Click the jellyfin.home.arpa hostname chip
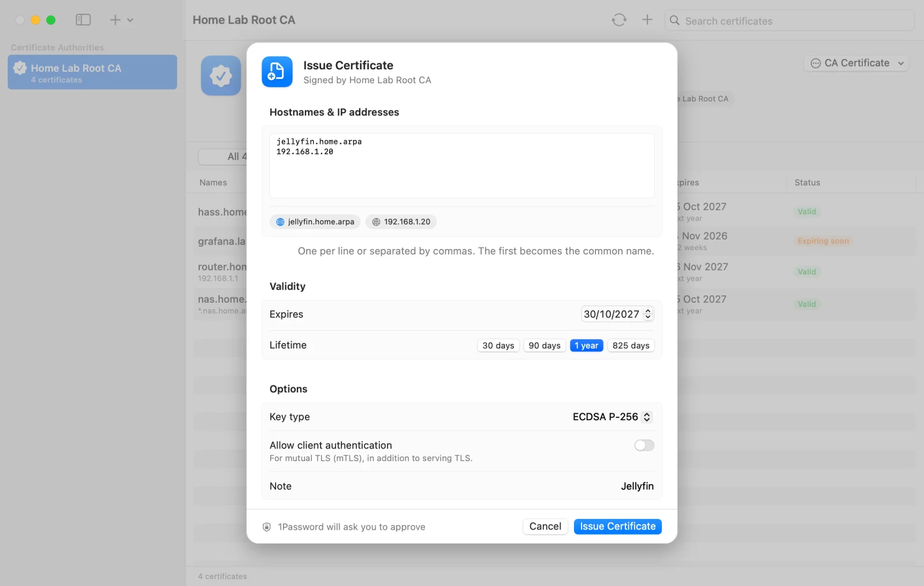 click(x=315, y=222)
